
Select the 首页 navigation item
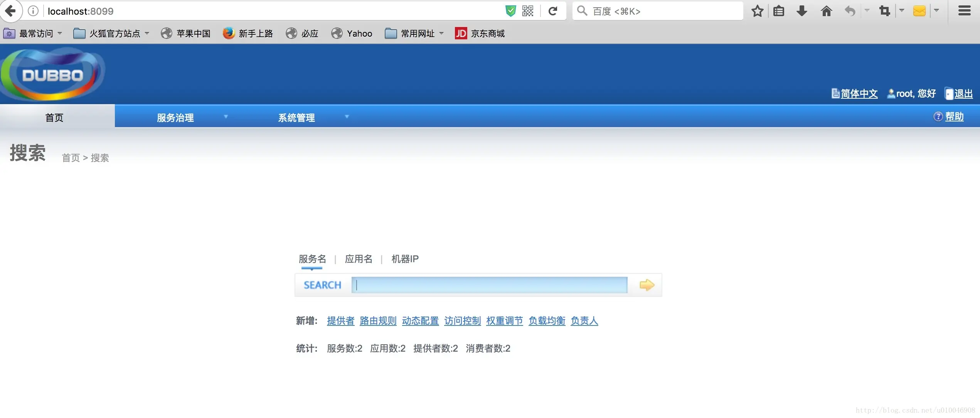pos(54,117)
